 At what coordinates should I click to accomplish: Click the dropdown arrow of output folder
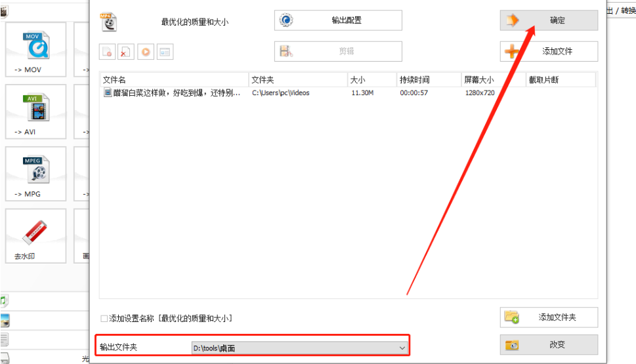point(402,348)
